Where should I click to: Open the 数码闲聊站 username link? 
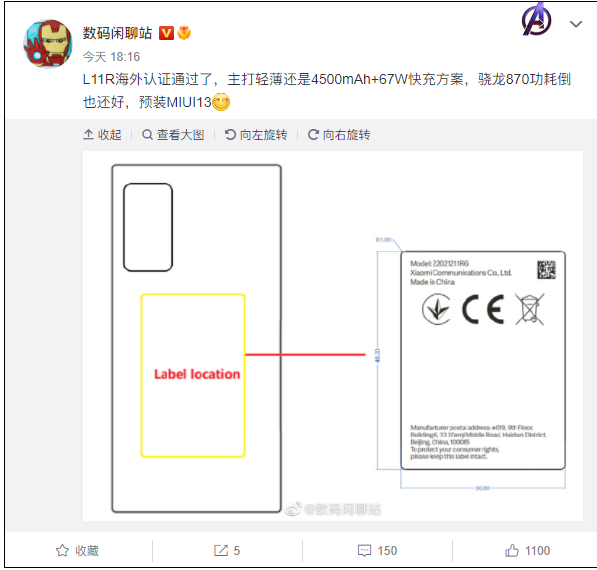117,33
